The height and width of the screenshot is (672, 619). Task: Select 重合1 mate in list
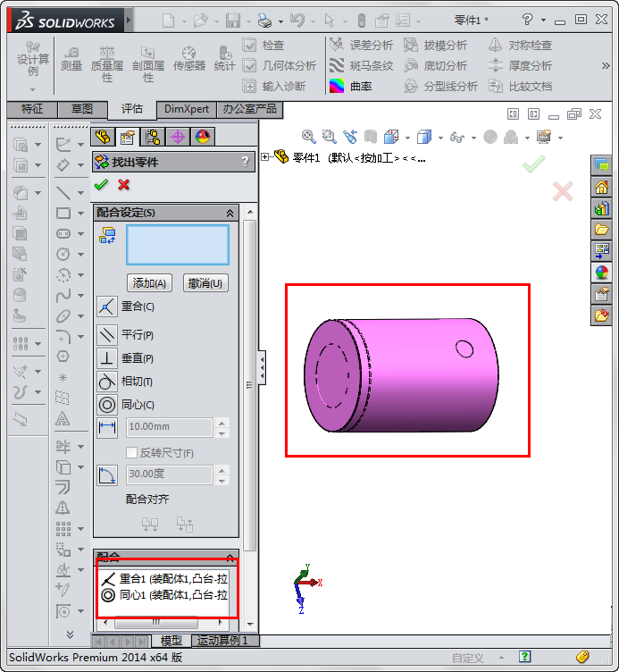pos(164,579)
